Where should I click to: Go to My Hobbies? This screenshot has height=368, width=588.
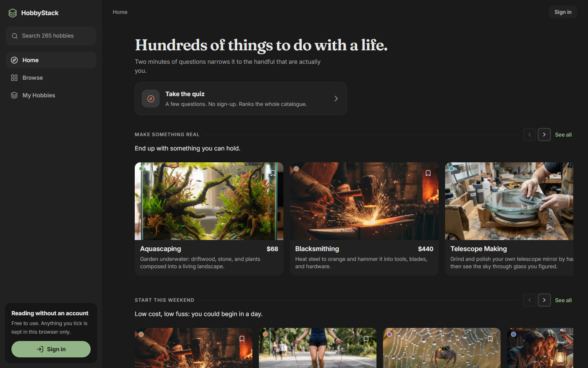[51, 95]
